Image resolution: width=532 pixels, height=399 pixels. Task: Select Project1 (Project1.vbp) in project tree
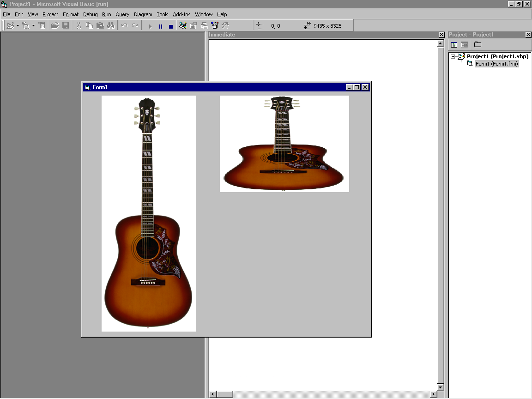point(497,56)
